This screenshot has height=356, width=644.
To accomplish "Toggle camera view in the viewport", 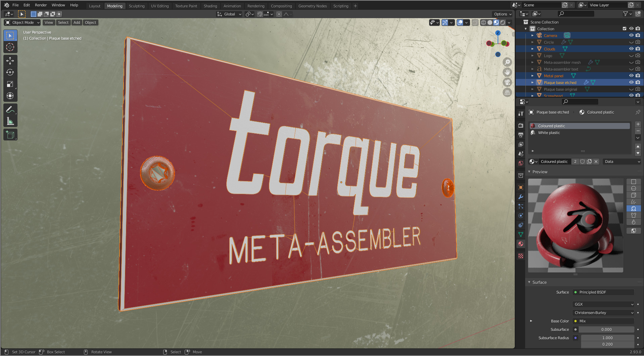I will tap(507, 83).
